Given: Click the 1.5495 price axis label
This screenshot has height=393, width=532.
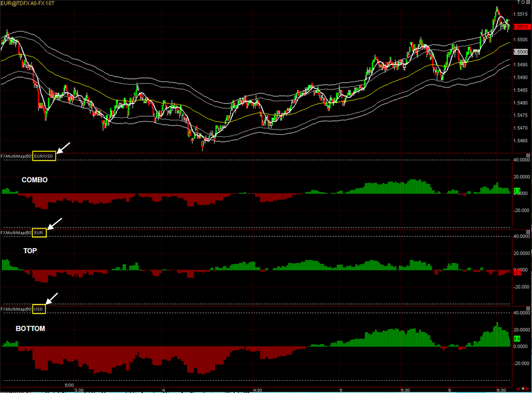Looking at the screenshot, I should (520, 64).
